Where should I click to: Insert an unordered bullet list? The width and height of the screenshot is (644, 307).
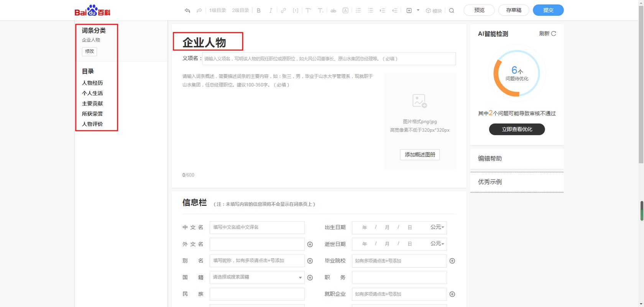(x=370, y=11)
